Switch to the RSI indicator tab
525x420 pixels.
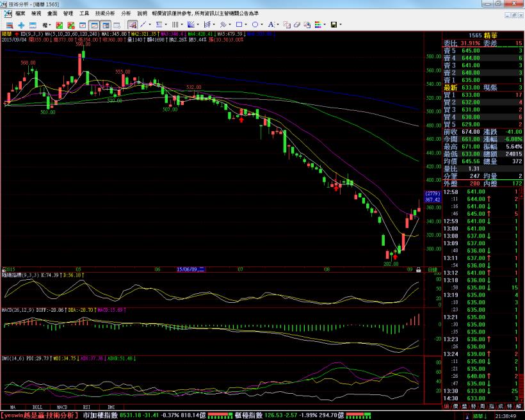coord(86,407)
